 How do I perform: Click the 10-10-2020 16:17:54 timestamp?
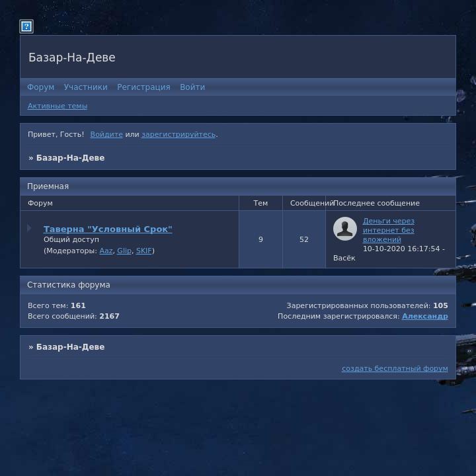[401, 249]
